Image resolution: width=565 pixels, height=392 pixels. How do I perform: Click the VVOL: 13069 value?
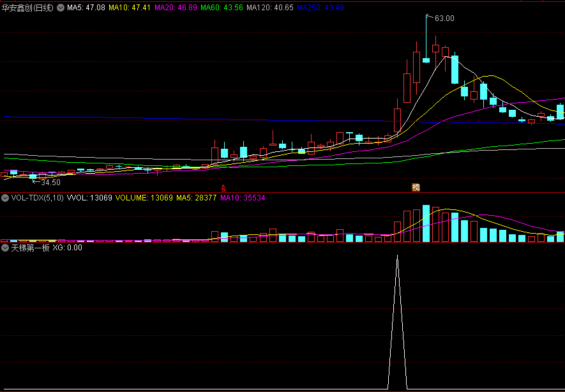[90, 197]
